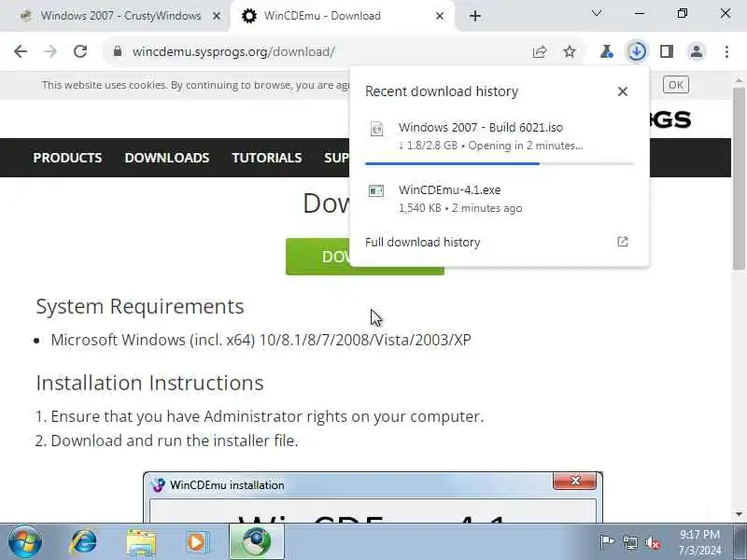Click the WinCDEmu-4.1.exe file icon
The height and width of the screenshot is (560, 747).
[376, 191]
